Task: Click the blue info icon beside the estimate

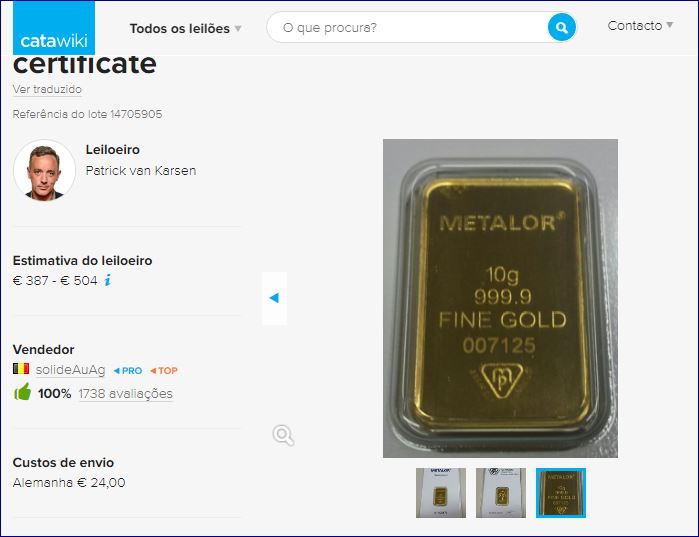Action: coord(107,280)
